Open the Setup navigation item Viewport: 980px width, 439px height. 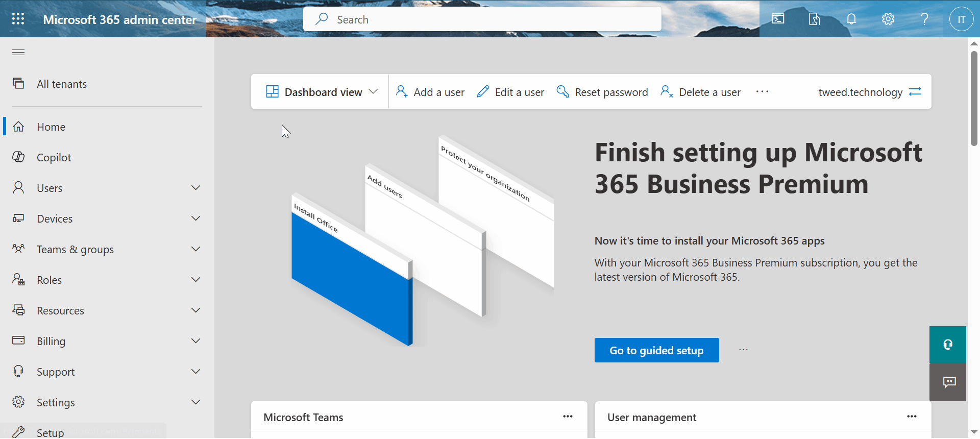107,432
